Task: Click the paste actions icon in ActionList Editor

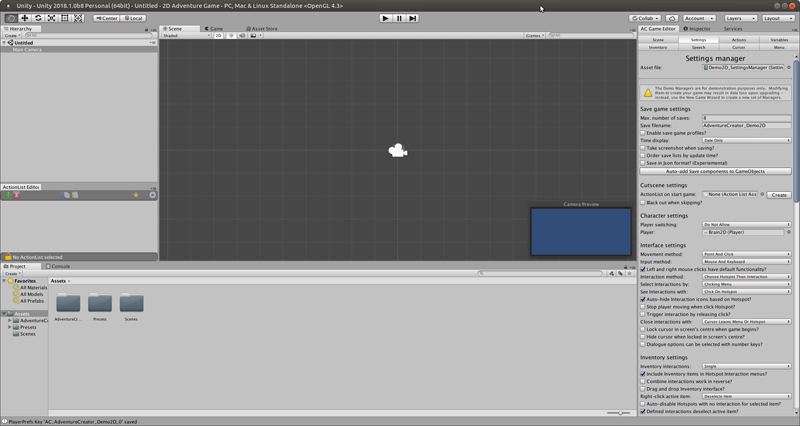Action: click(x=75, y=195)
